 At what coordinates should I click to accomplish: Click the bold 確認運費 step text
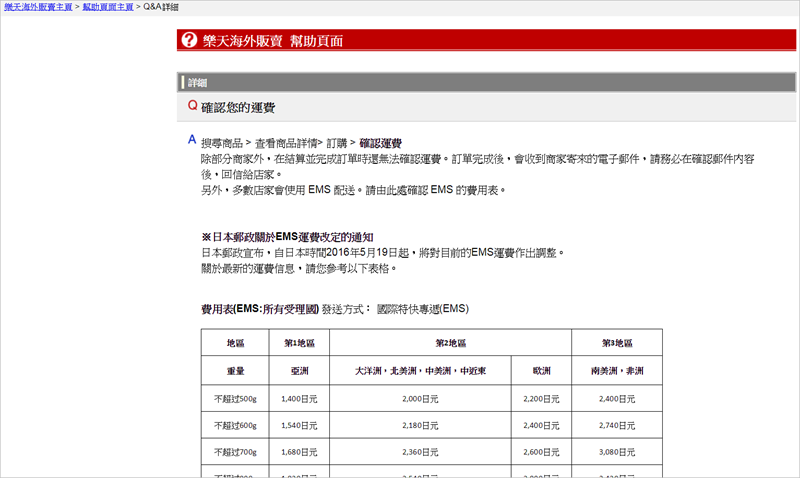point(380,144)
